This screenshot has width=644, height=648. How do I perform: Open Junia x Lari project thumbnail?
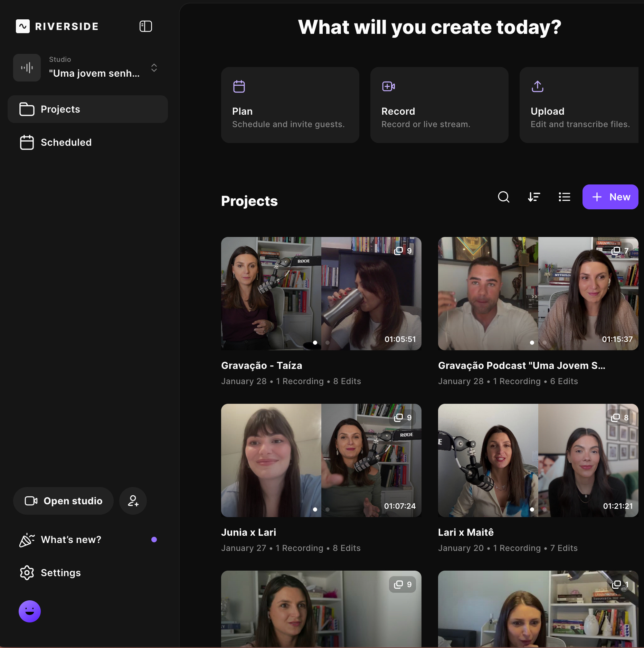(321, 460)
